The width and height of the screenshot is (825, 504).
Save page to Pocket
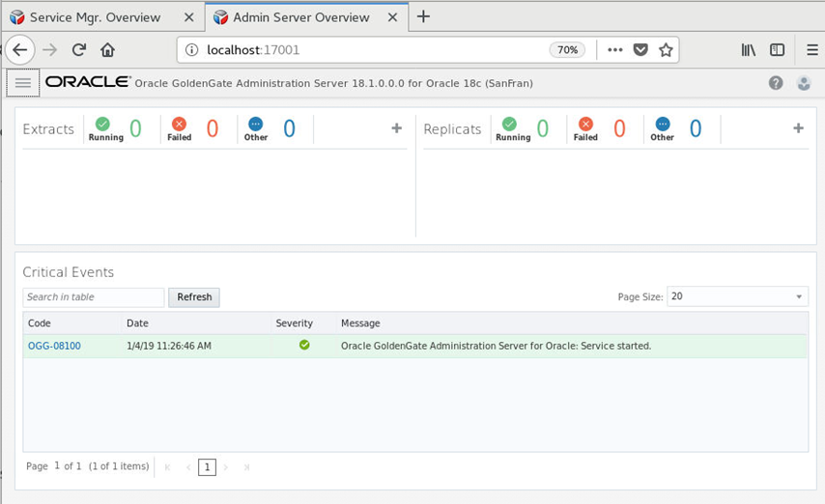click(640, 50)
